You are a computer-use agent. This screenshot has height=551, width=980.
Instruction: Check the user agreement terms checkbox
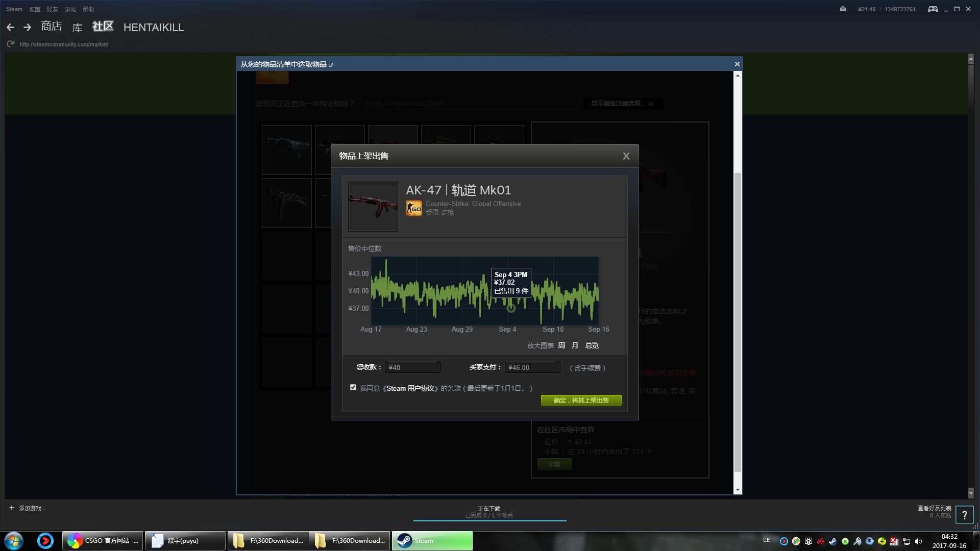coord(353,388)
